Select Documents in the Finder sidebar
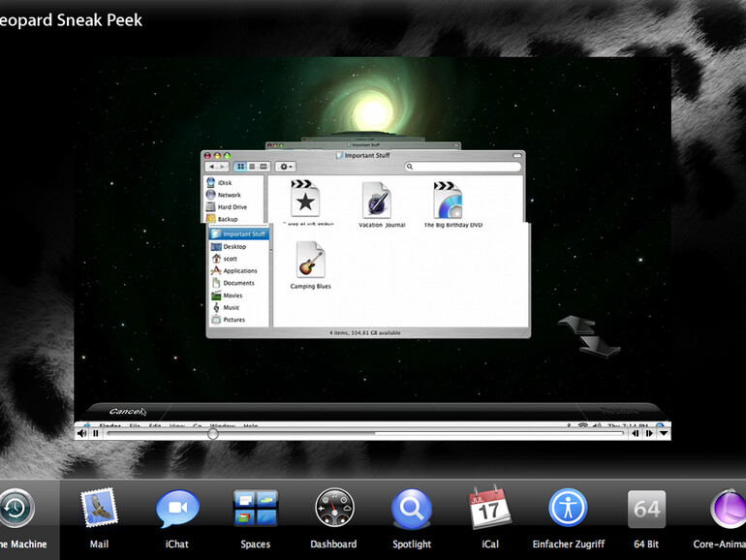Screen dimensions: 746x560 (238, 283)
